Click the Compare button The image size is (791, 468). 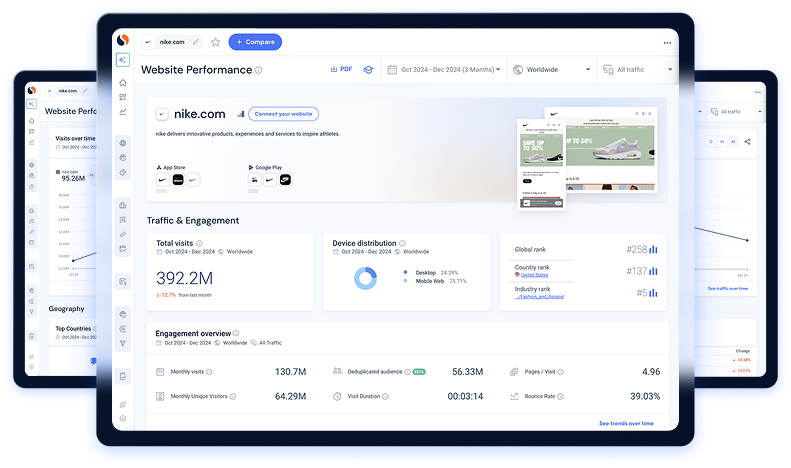(x=255, y=42)
